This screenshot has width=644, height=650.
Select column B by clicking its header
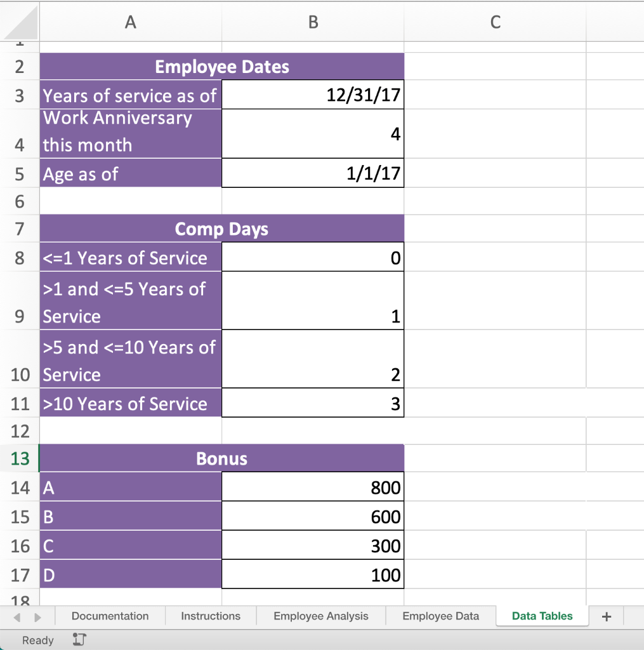[x=312, y=21]
